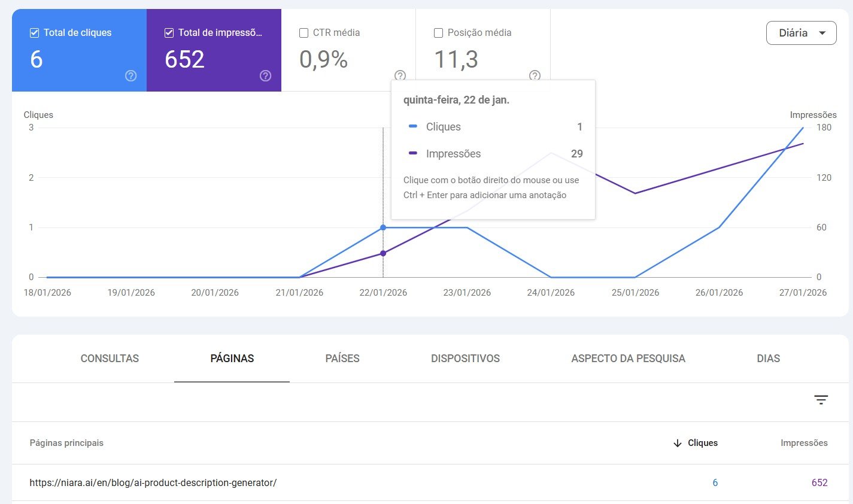Open the DISPOSITIVOS tab
Screen dimensions: 853x504
pyautogui.click(x=465, y=359)
